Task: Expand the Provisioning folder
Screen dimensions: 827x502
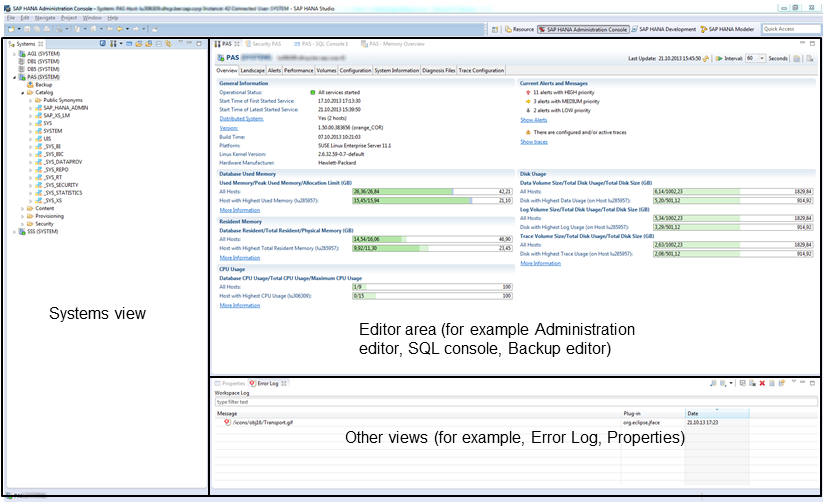Action: 23,215
